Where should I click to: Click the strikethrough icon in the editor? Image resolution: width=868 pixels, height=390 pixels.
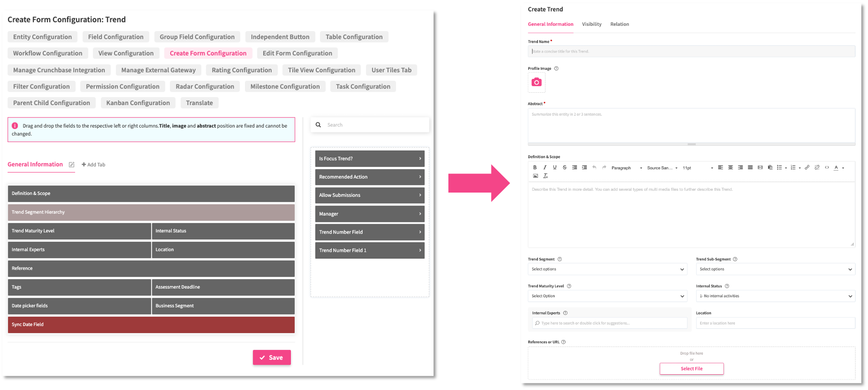(x=565, y=168)
